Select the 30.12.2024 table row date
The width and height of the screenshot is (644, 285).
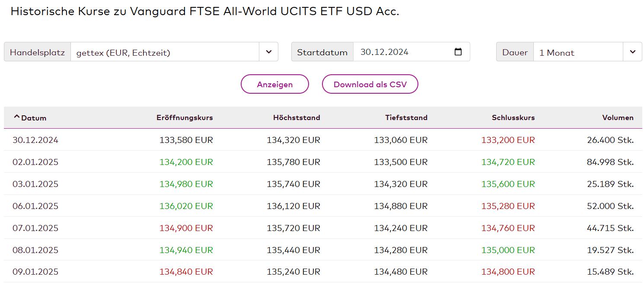click(35, 140)
